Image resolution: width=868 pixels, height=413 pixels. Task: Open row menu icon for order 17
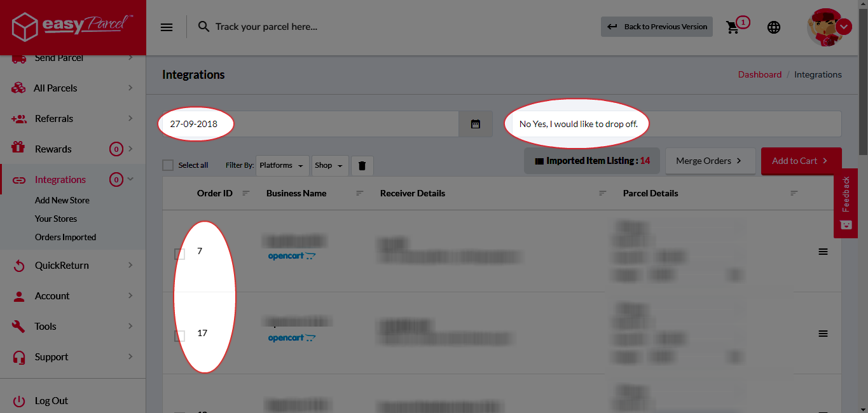pos(823,334)
